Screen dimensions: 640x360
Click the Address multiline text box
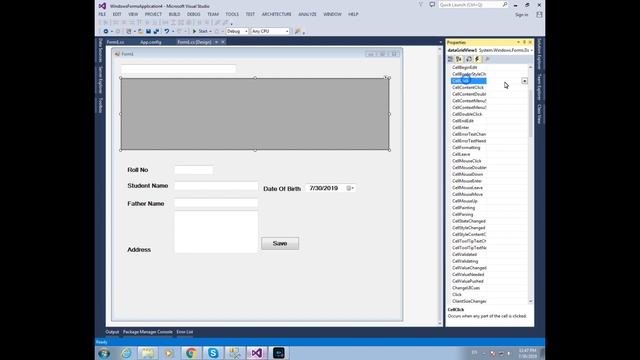pyautogui.click(x=216, y=232)
